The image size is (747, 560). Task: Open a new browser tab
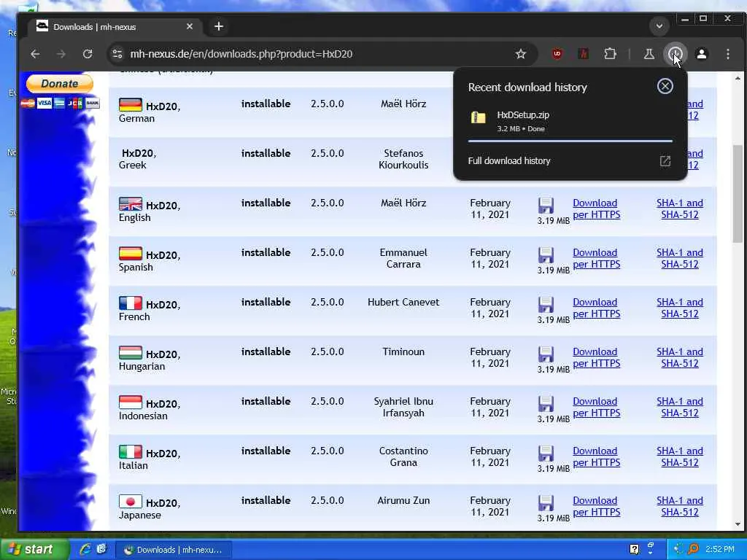point(219,27)
